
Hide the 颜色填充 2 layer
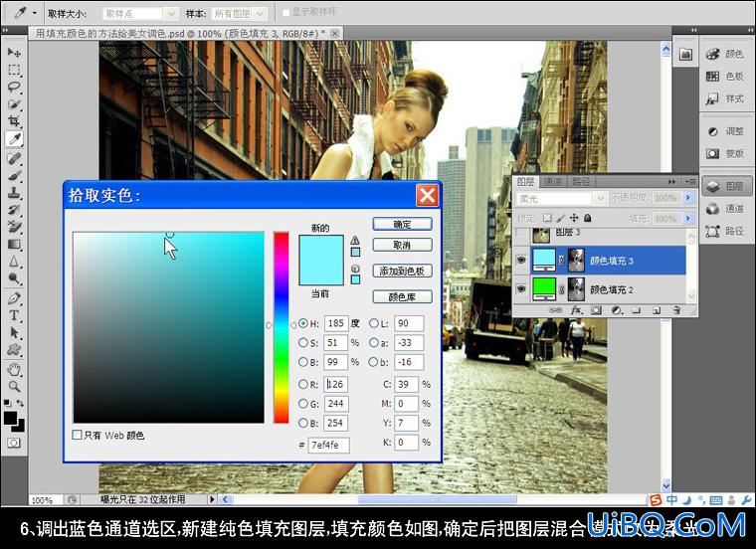pyautogui.click(x=521, y=289)
